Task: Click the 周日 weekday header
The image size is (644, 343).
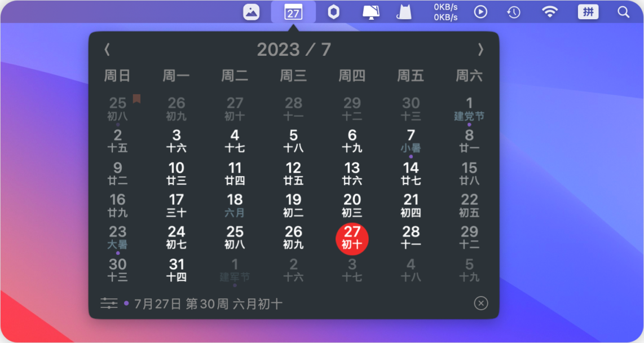Action: coord(117,76)
